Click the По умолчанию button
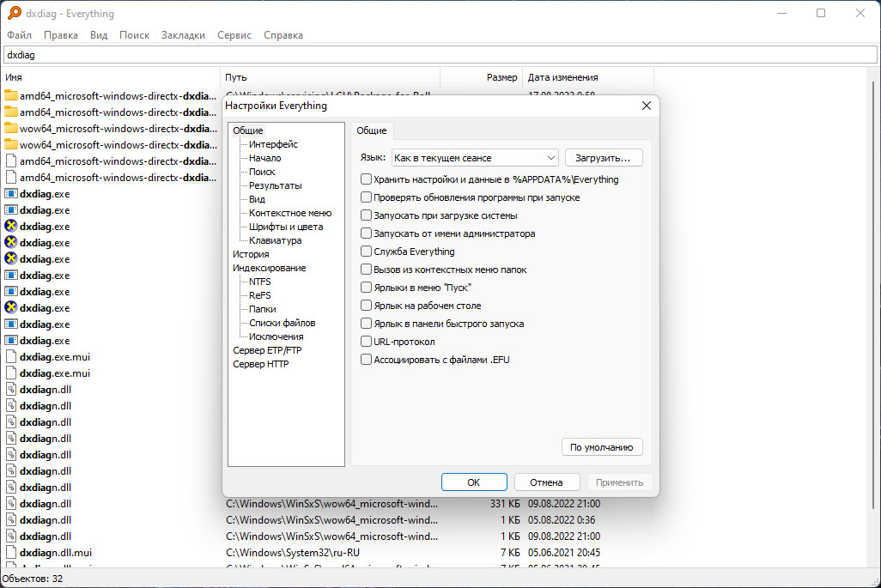 coord(601,447)
